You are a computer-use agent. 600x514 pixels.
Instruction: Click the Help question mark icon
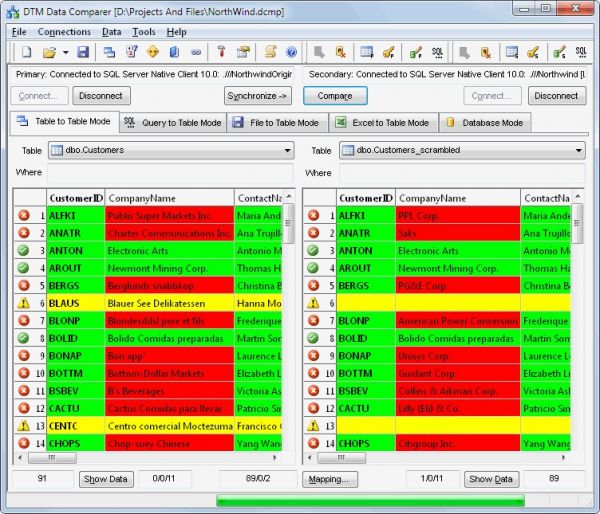pyautogui.click(x=291, y=52)
